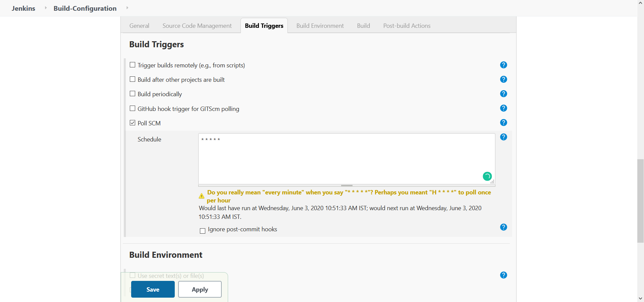Click the 'Would last have run' text

click(340, 213)
